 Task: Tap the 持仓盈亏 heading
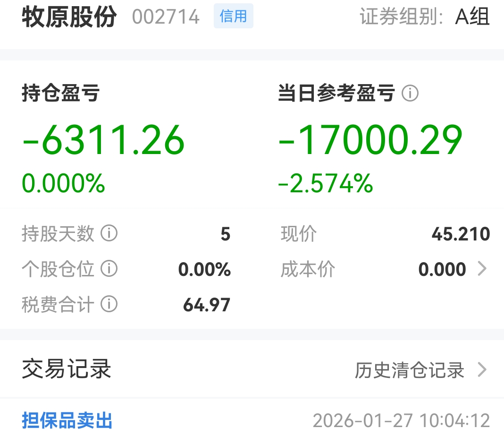(x=61, y=93)
